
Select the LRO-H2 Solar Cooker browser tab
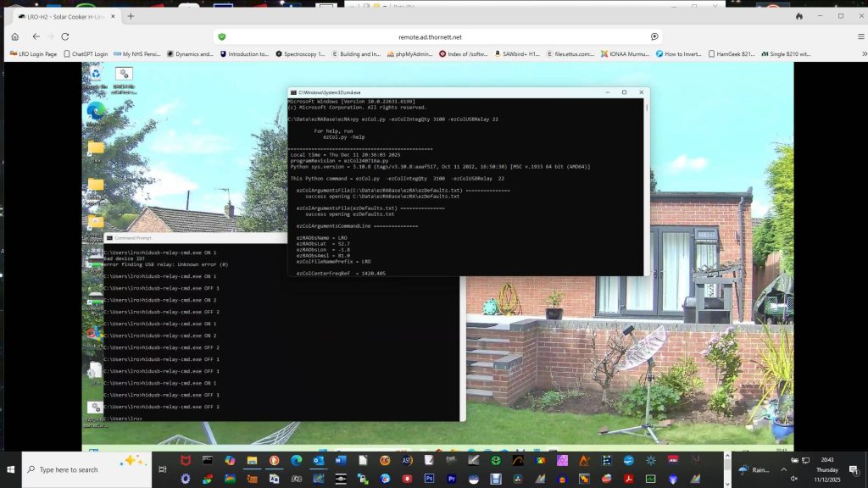[62, 16]
